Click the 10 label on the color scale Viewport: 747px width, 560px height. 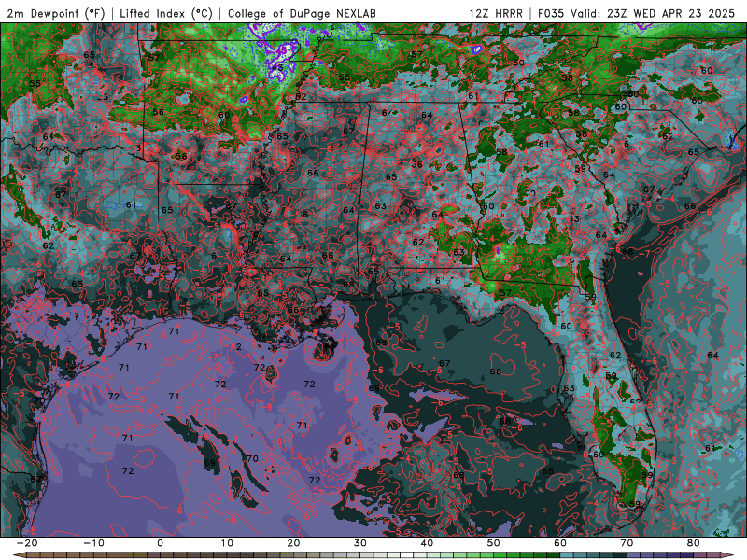coord(227,543)
